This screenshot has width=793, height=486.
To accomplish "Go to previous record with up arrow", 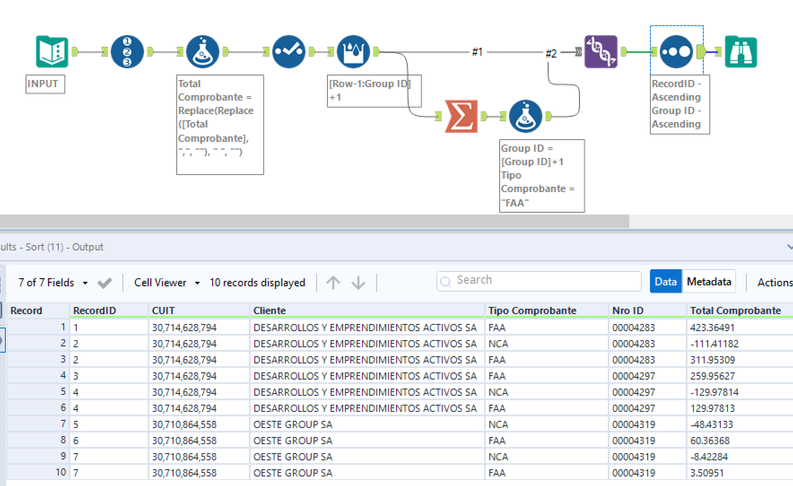I will [x=333, y=283].
